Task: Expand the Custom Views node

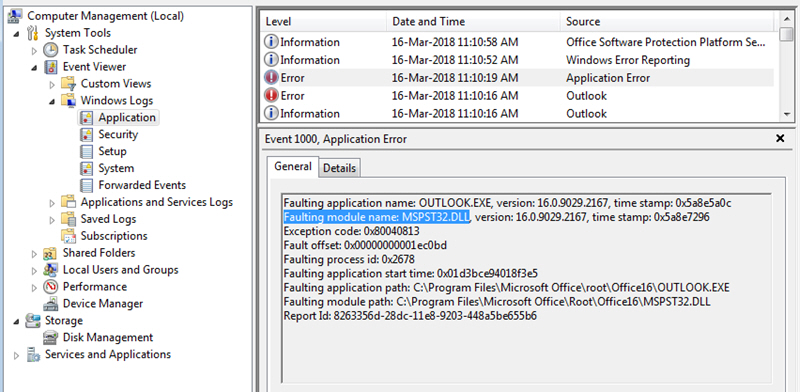Action: 52,84
